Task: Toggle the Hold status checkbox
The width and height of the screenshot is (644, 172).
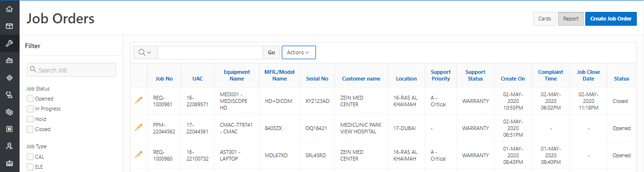Action: pos(30,119)
